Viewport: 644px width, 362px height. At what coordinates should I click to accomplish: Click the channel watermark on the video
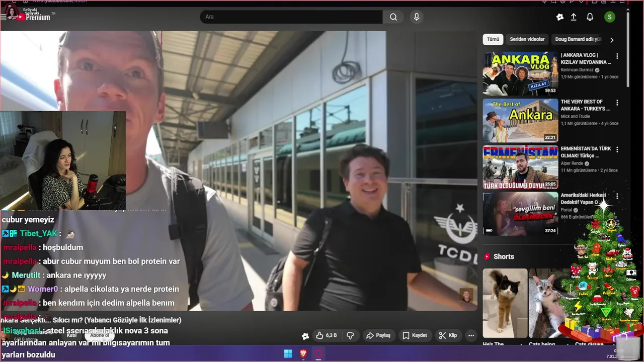click(466, 296)
